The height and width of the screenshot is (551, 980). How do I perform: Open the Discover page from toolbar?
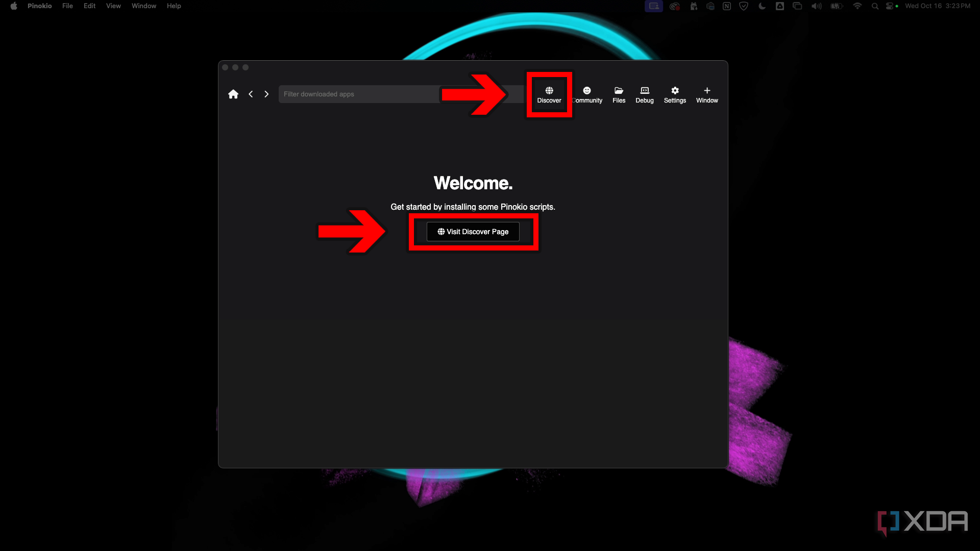pyautogui.click(x=549, y=95)
